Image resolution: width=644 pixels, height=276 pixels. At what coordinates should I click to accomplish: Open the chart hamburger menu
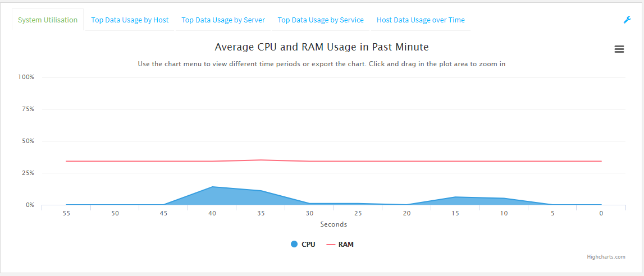pos(619,49)
